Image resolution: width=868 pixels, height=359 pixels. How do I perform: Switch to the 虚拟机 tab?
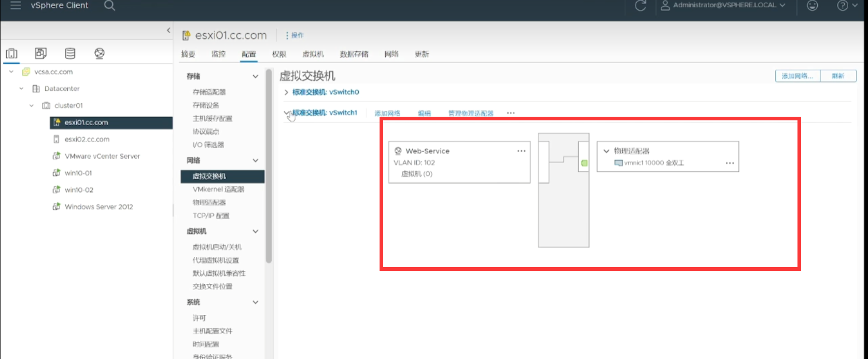point(313,54)
